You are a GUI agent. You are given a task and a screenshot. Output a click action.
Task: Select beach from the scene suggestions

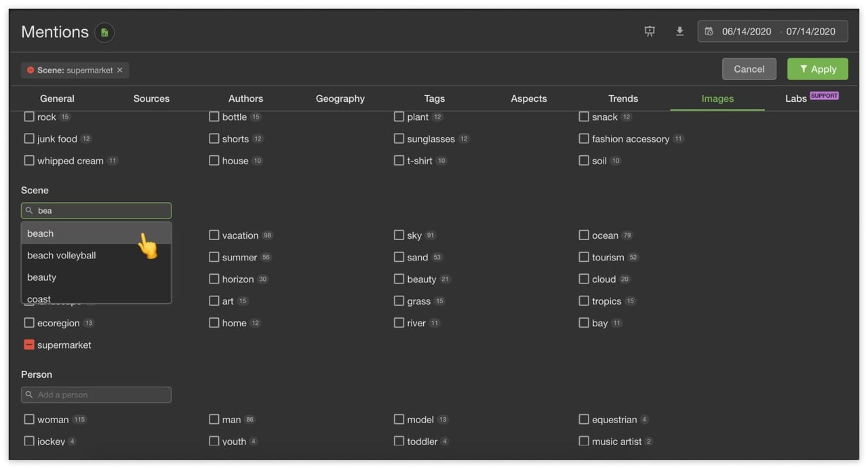click(41, 233)
